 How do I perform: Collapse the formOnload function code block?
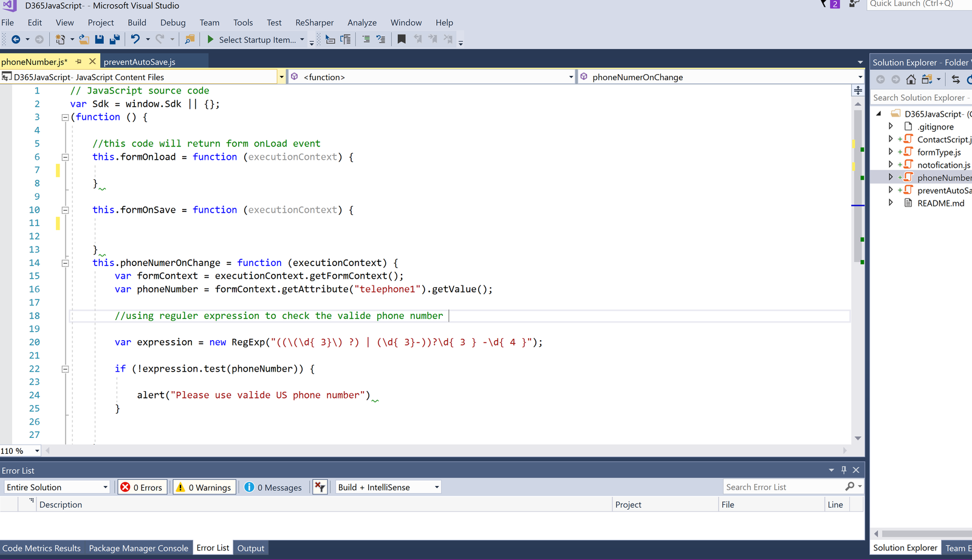point(65,157)
